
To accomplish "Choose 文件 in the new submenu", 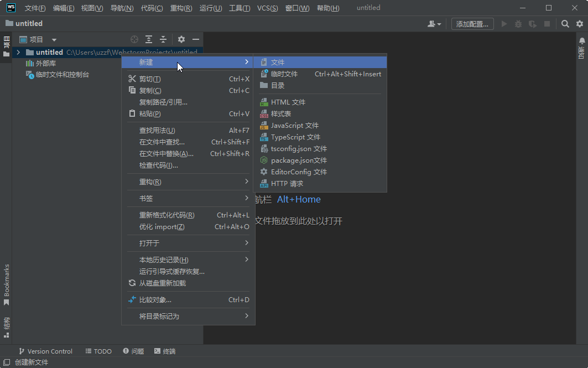I will (x=320, y=63).
